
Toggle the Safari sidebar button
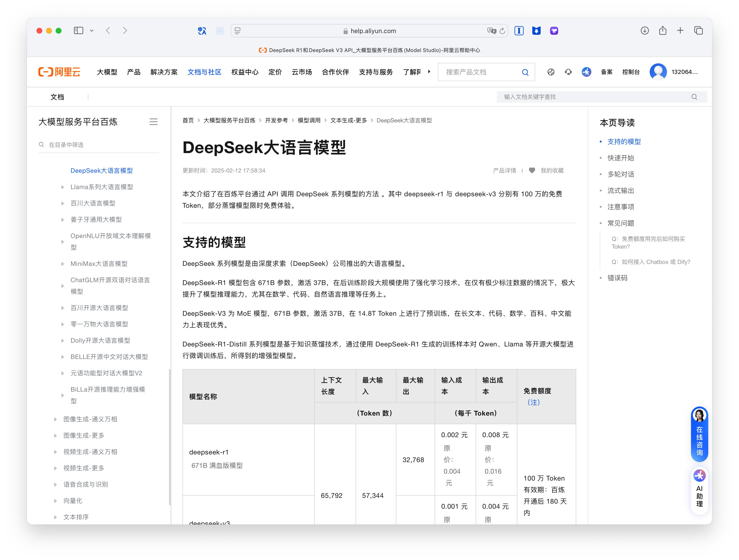click(x=79, y=31)
